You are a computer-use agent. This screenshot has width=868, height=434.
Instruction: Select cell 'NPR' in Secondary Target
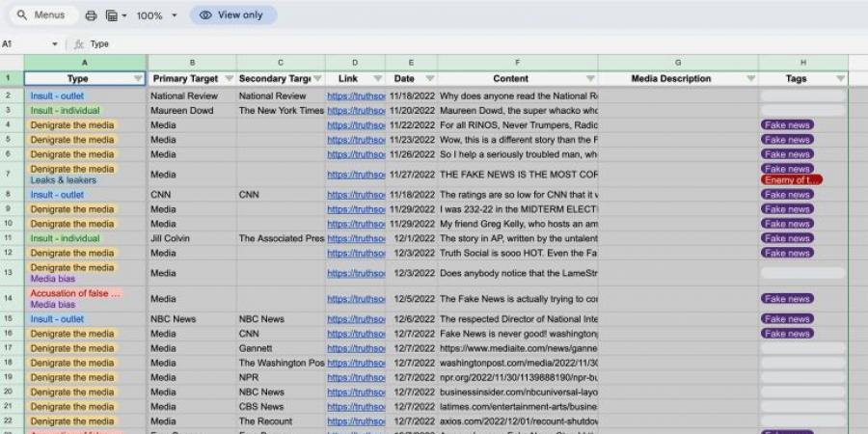pyautogui.click(x=281, y=377)
